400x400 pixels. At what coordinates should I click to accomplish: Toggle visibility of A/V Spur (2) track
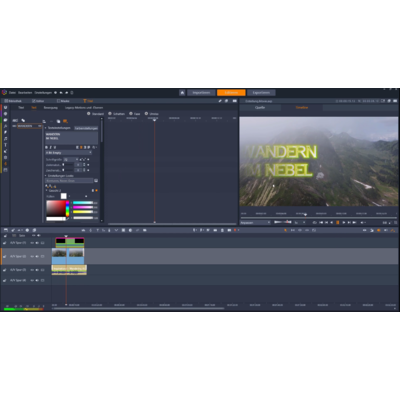32,256
